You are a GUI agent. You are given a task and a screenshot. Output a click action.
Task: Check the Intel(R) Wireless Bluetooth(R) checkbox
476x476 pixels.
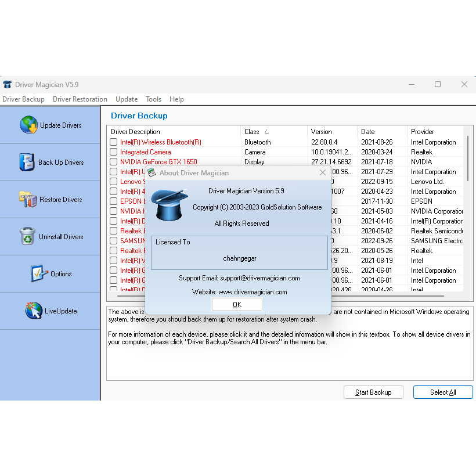(x=114, y=142)
